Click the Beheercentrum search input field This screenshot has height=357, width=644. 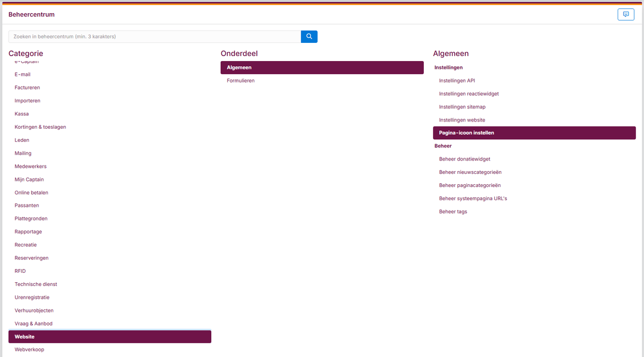pos(154,36)
